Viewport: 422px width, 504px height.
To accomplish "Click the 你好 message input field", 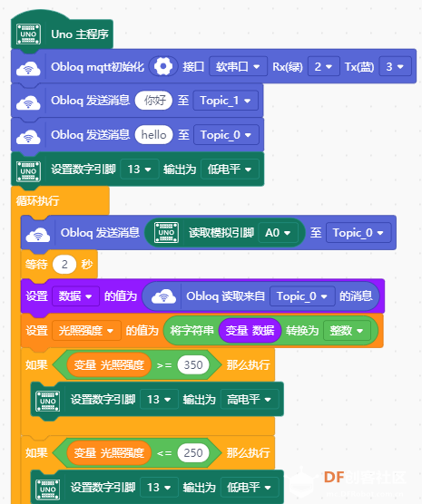I will (153, 101).
